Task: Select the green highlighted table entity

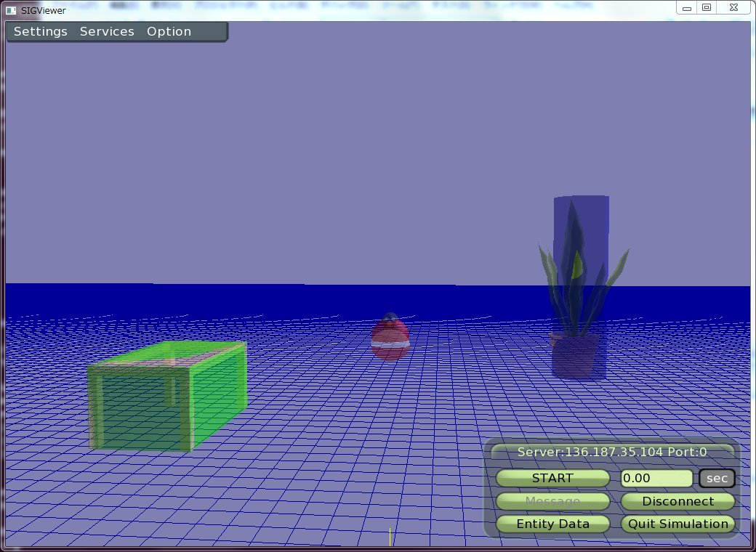Action: click(167, 396)
